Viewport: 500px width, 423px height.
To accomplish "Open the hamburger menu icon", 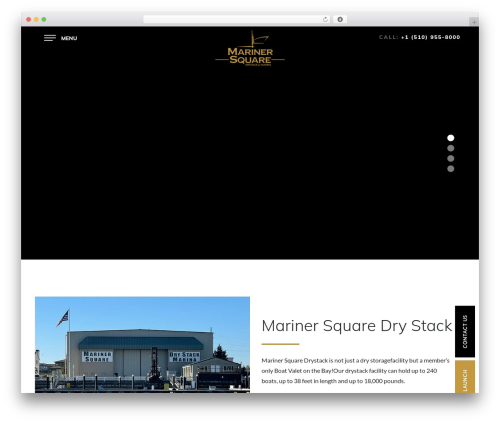I will (x=50, y=38).
